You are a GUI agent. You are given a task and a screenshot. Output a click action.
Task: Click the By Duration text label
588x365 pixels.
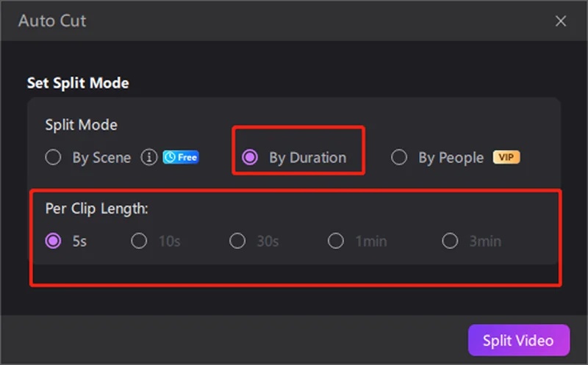point(307,157)
